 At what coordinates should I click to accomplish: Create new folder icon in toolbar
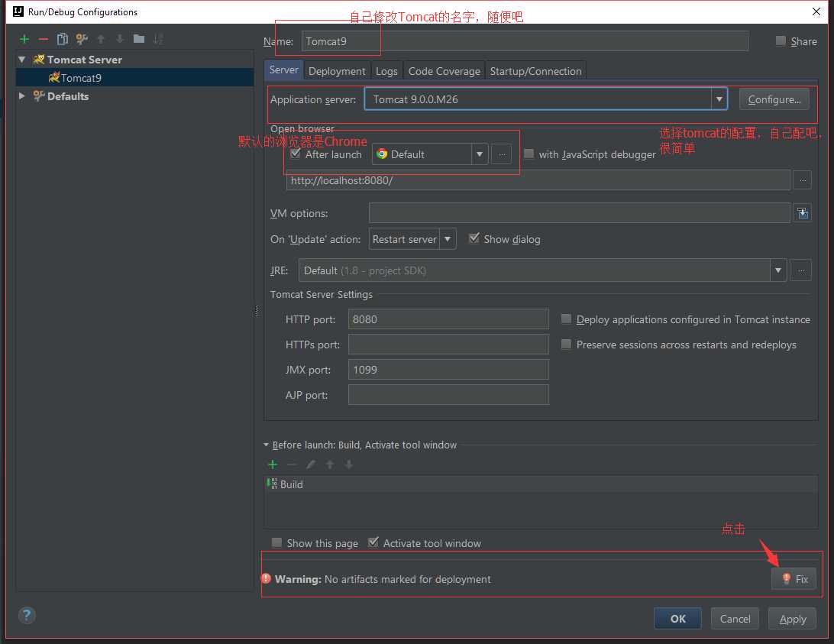tap(139, 38)
